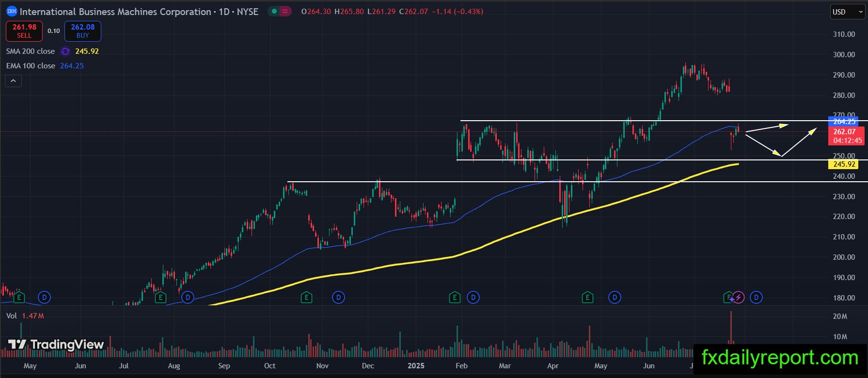Image resolution: width=868 pixels, height=378 pixels.
Task: Click the purple lightning-bolt event marker
Action: (738, 297)
